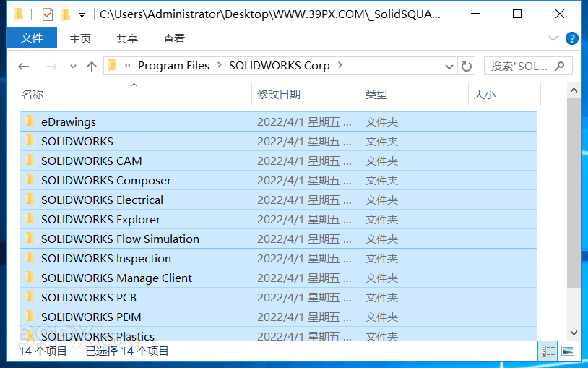Expand the ribbon with the chevron

tap(553, 38)
